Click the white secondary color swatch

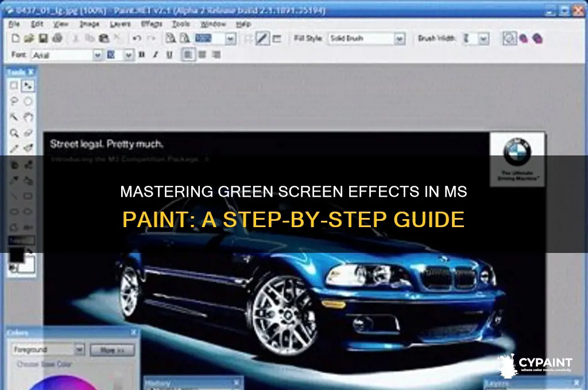(28, 265)
